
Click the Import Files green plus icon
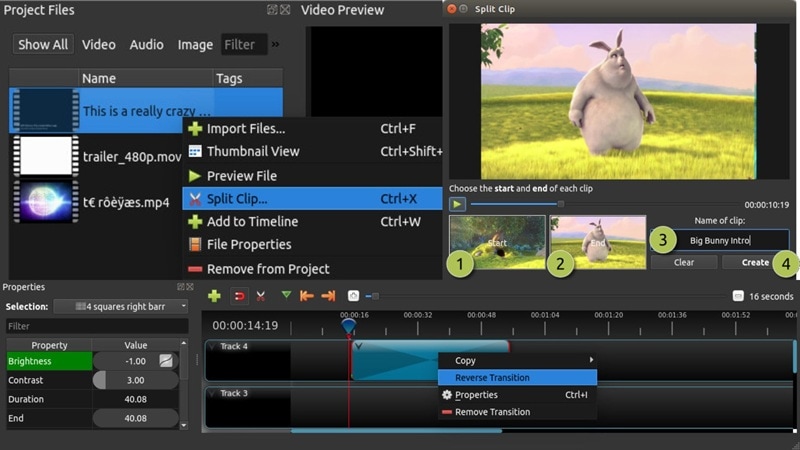(x=195, y=129)
